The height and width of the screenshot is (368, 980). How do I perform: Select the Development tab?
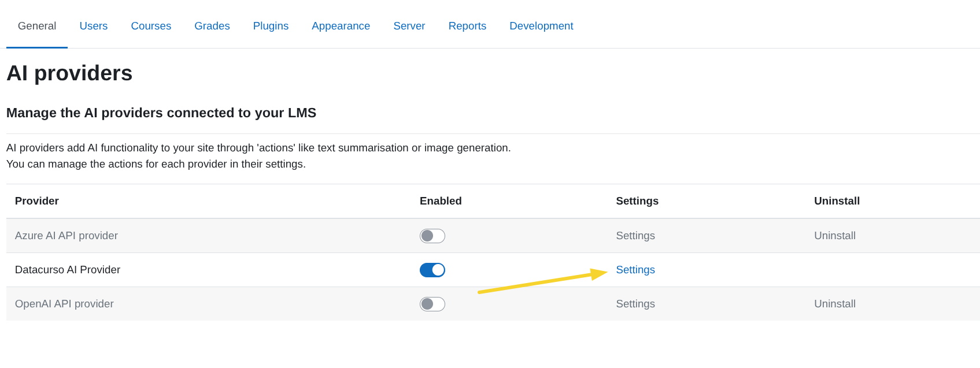541,26
